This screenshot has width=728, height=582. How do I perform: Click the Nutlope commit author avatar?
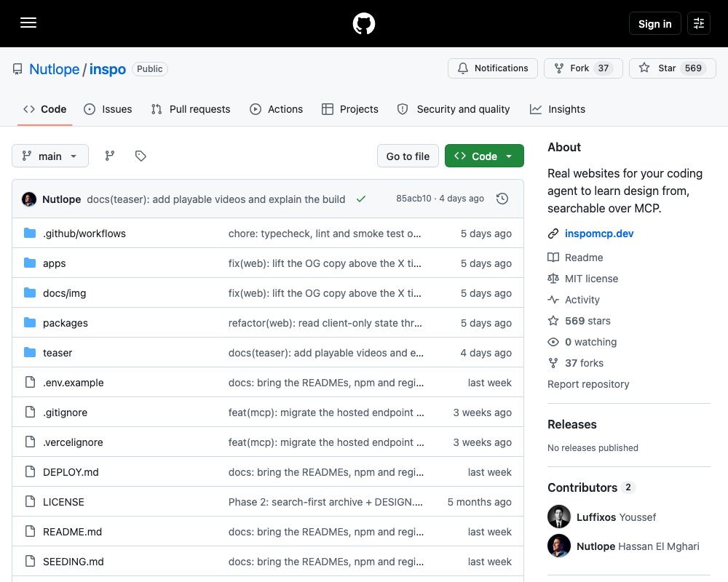click(29, 199)
